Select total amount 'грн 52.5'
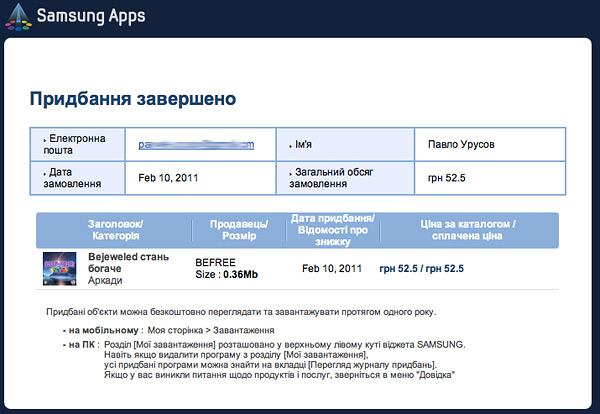 pyautogui.click(x=447, y=178)
